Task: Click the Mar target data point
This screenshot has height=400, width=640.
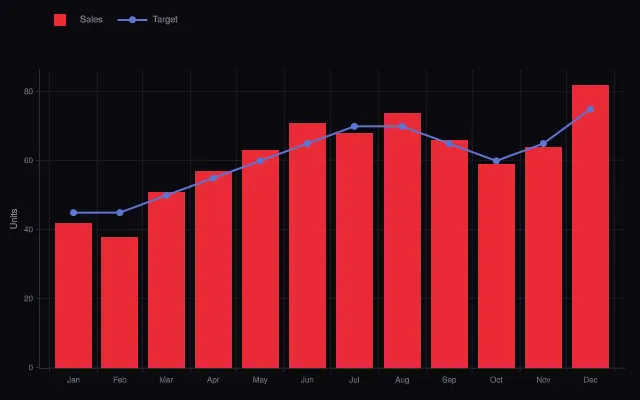Action: (x=166, y=196)
